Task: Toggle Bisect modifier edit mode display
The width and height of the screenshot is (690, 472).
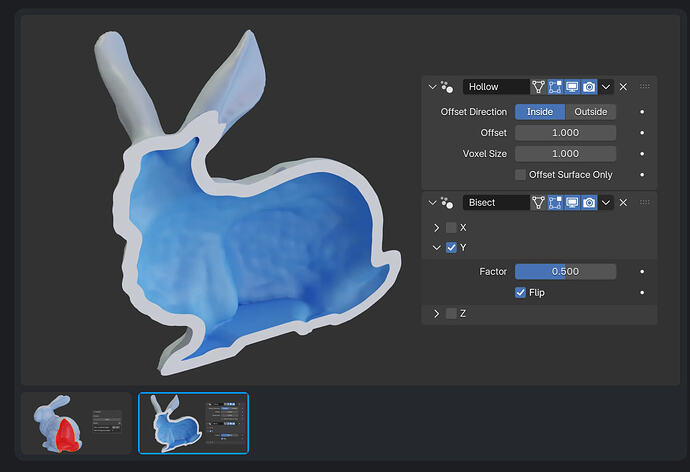Action: pos(555,202)
